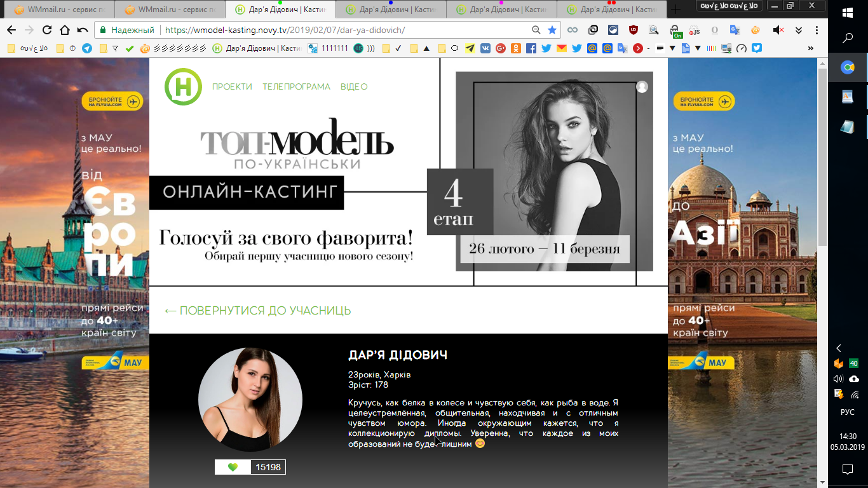
Task: Open the Facebook bookmark
Action: click(531, 48)
